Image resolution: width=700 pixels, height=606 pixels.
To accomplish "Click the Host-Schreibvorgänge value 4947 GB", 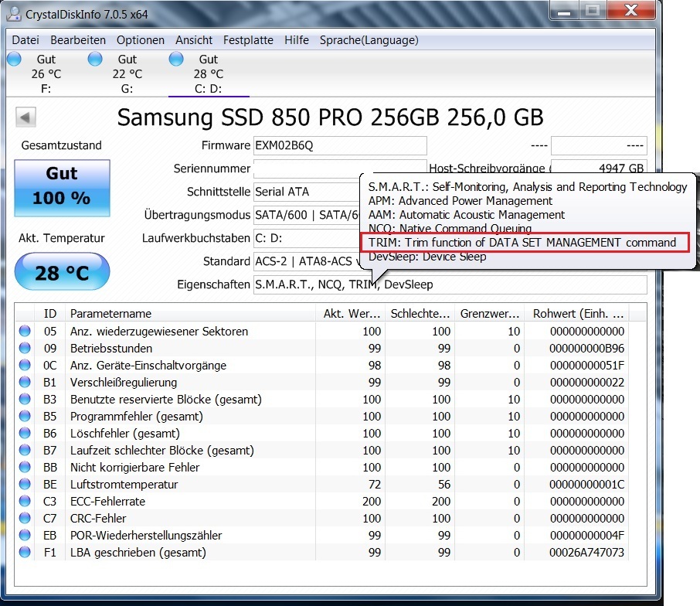I will coord(598,166).
